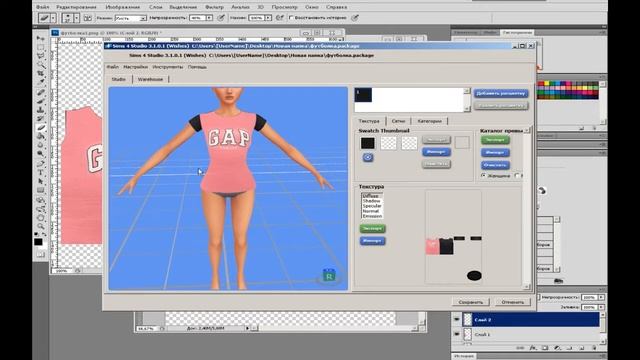The width and height of the screenshot is (640, 360).
Task: Click Сохранить button
Action: pos(471,302)
